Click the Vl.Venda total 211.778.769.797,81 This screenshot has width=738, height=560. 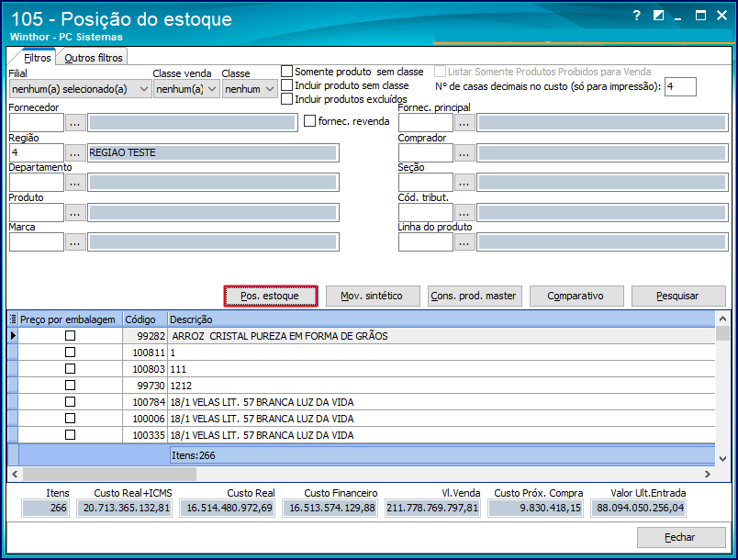coord(432,508)
